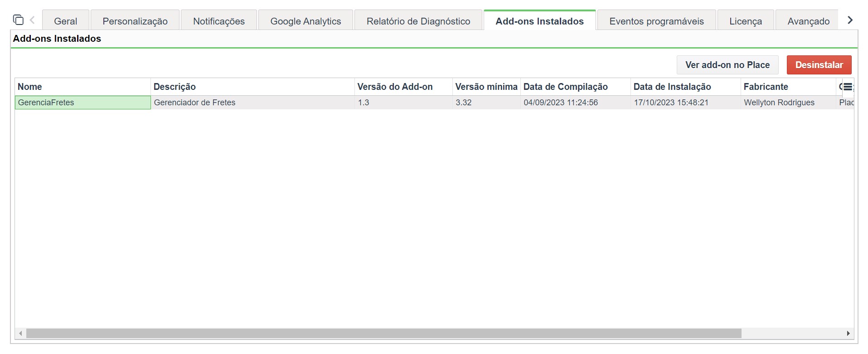Open the Personalização tab

[135, 20]
